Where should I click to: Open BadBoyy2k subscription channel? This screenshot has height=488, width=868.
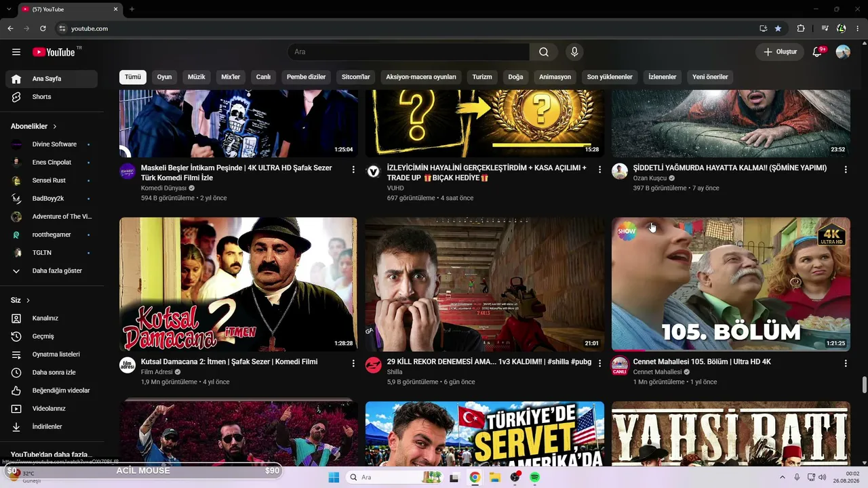click(52, 199)
